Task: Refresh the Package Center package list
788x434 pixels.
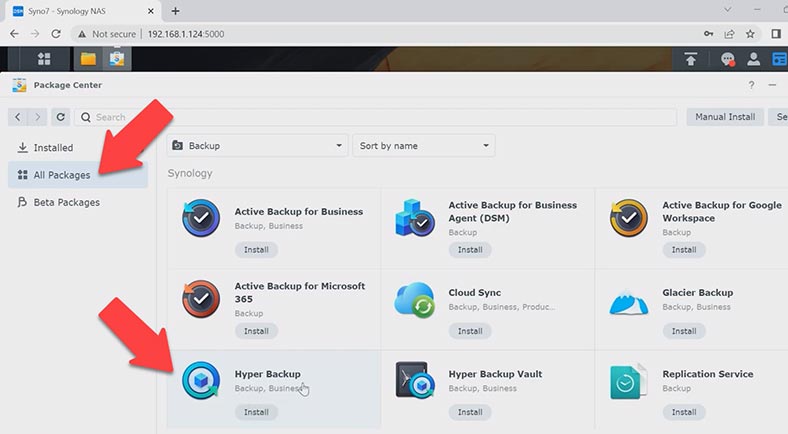Action: click(x=60, y=117)
